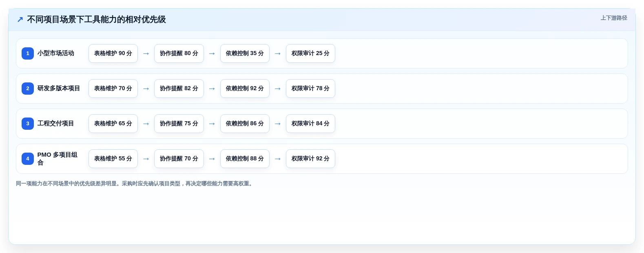Click the diagonal arrow icon beside the title
This screenshot has height=253, width=644.
(20, 19)
